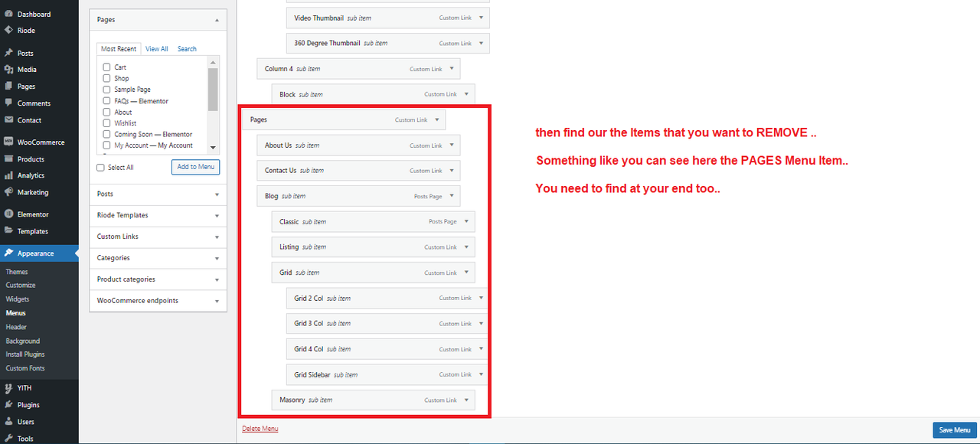The height and width of the screenshot is (444, 980).
Task: Expand the Masonry menu item arrow
Action: point(466,400)
